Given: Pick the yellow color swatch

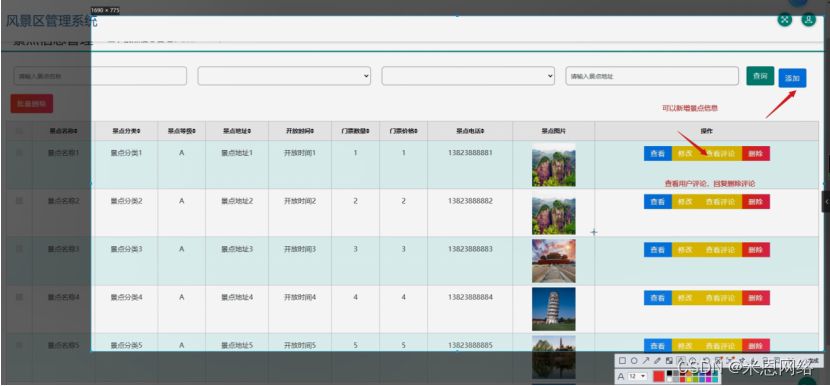Looking at the screenshot, I should click(x=689, y=380).
